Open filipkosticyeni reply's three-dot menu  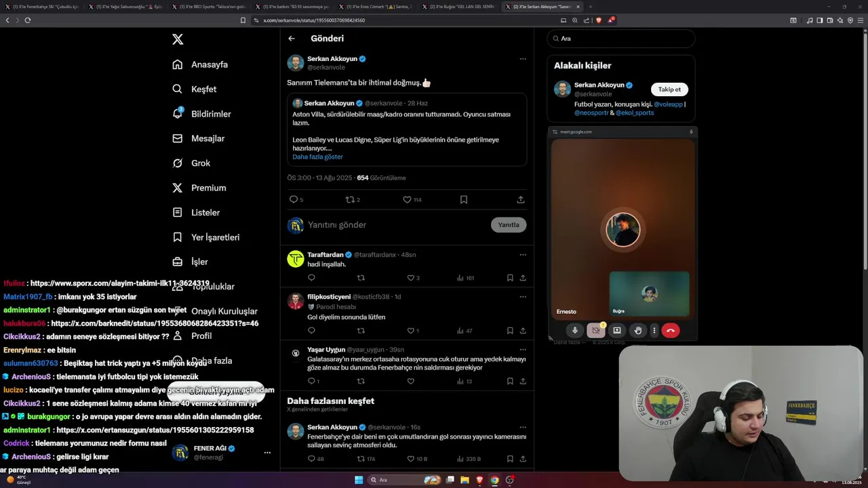(523, 297)
